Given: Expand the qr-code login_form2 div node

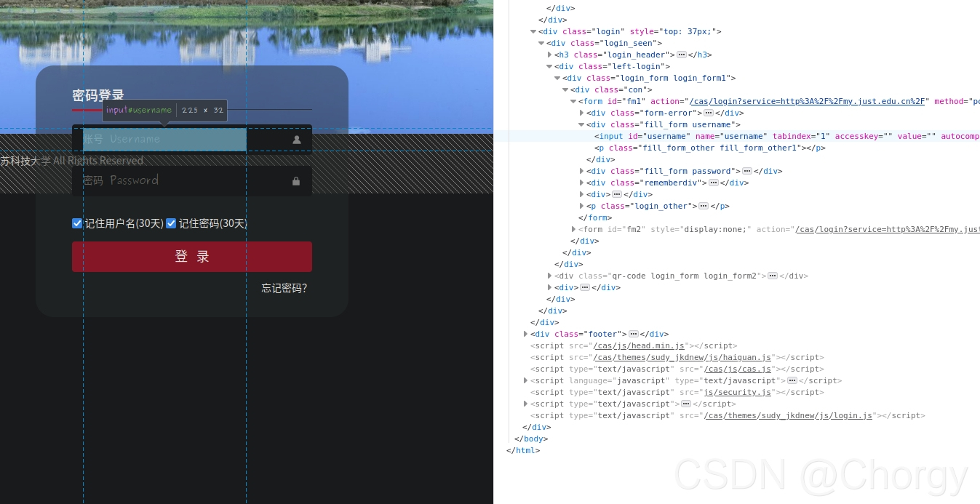Looking at the screenshot, I should click(549, 276).
